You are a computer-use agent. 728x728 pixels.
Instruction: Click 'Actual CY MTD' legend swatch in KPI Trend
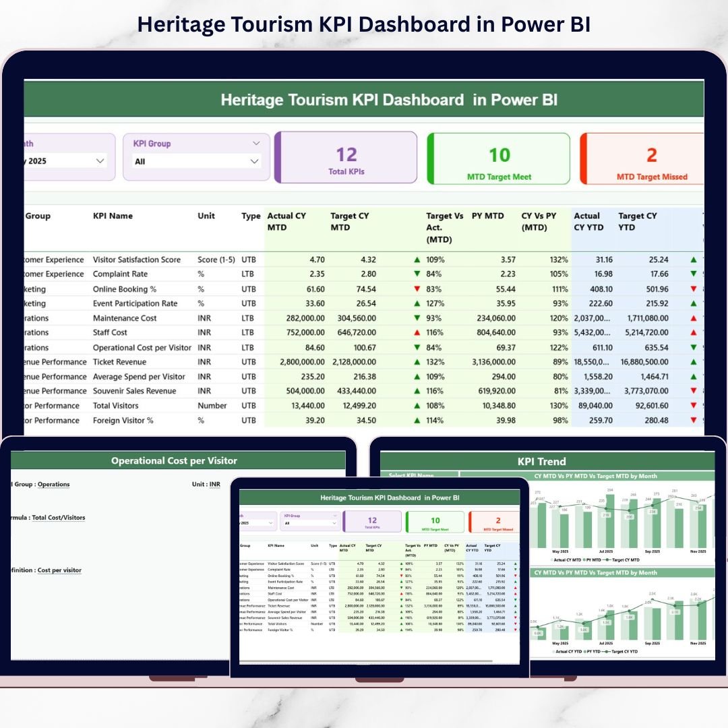(x=551, y=560)
